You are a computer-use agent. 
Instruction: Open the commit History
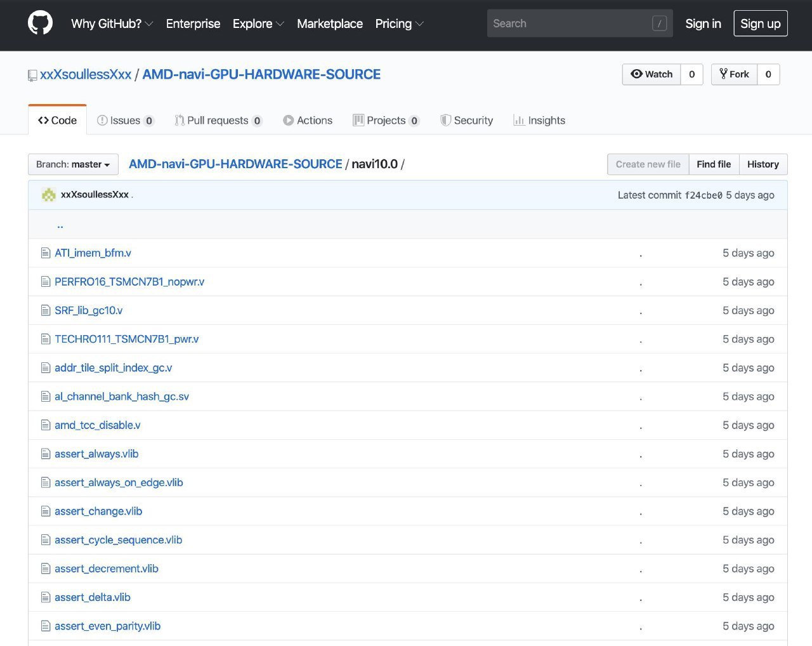763,164
